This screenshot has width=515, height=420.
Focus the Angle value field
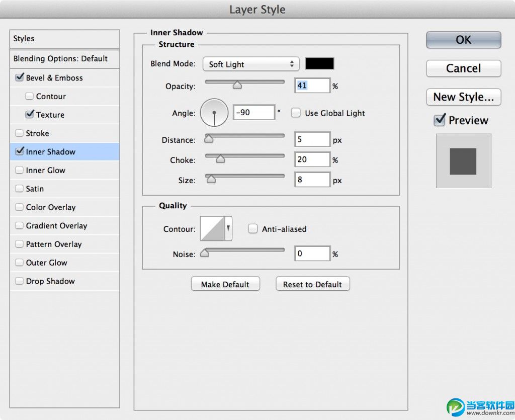tap(254, 113)
